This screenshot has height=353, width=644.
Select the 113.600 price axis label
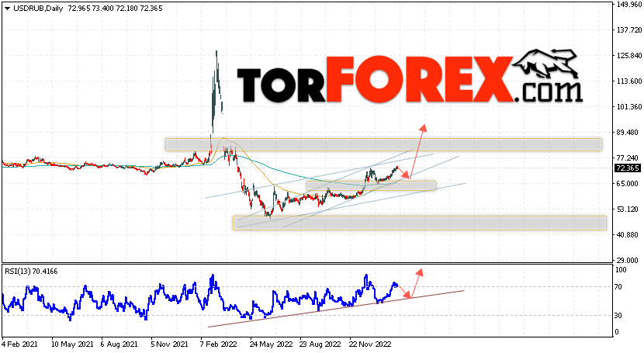(628, 81)
